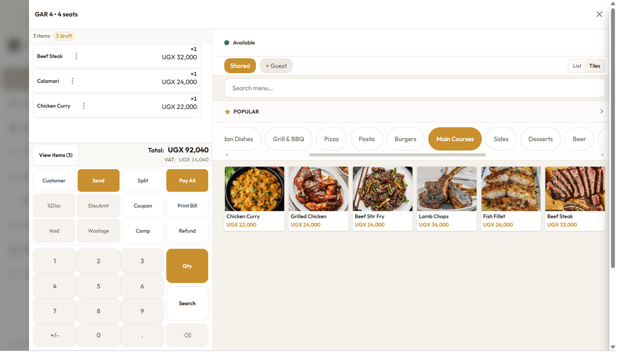The width and height of the screenshot is (621, 364).
Task: Open the Grill & BBQ category
Action: [288, 139]
